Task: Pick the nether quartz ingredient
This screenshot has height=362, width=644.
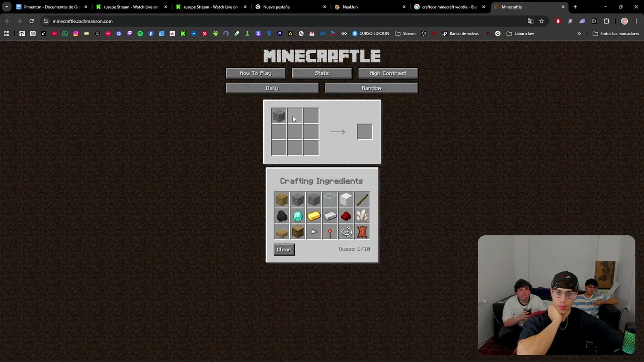Action: (362, 216)
